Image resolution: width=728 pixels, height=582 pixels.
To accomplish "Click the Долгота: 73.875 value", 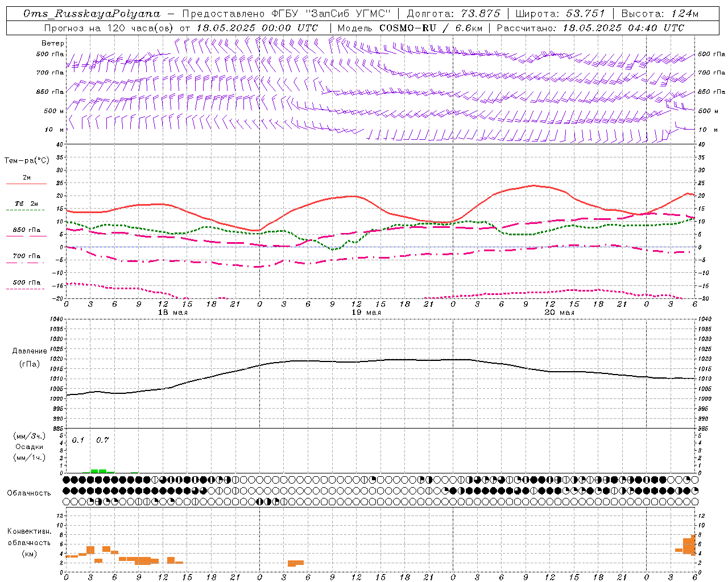I will (453, 14).
